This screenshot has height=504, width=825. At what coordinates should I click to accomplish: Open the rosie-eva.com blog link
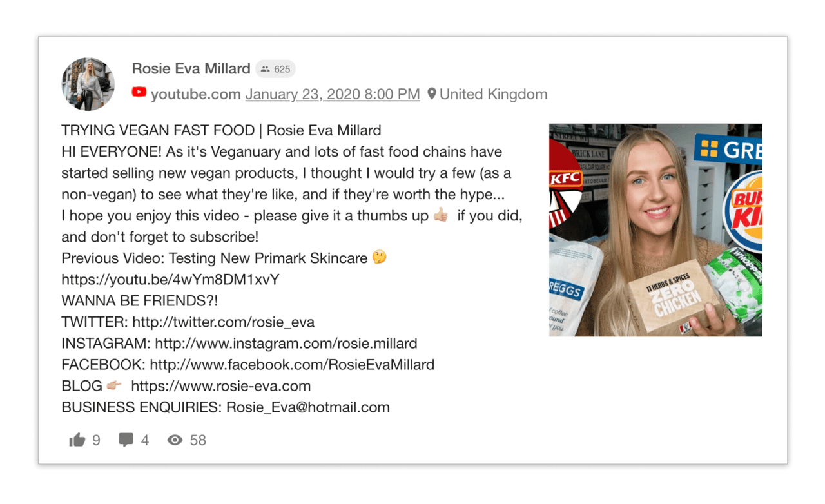pyautogui.click(x=220, y=386)
